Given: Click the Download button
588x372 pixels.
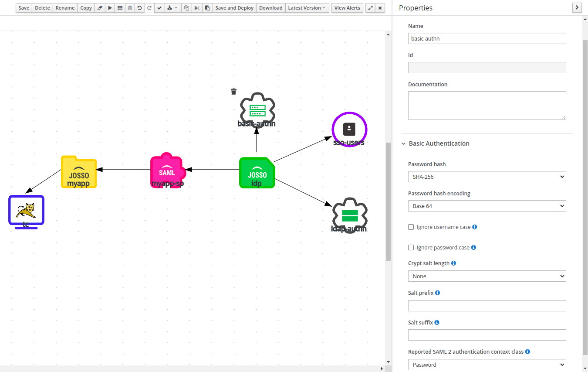Looking at the screenshot, I should [x=271, y=8].
